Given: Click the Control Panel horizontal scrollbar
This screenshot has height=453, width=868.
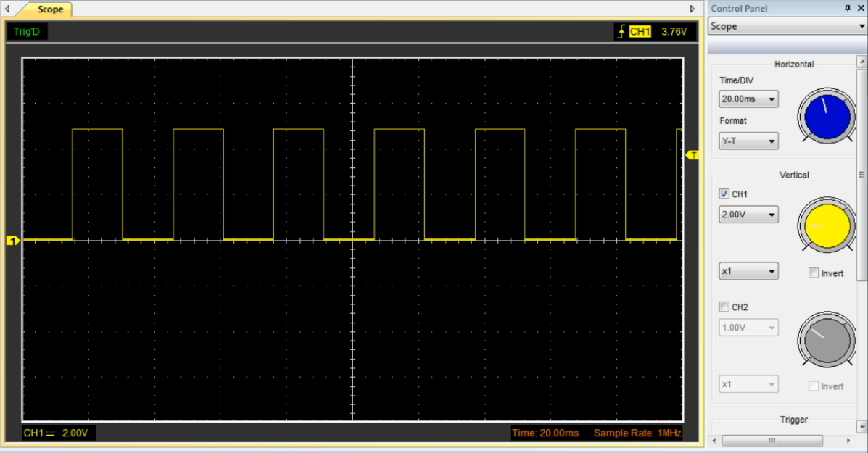Looking at the screenshot, I should [x=774, y=442].
